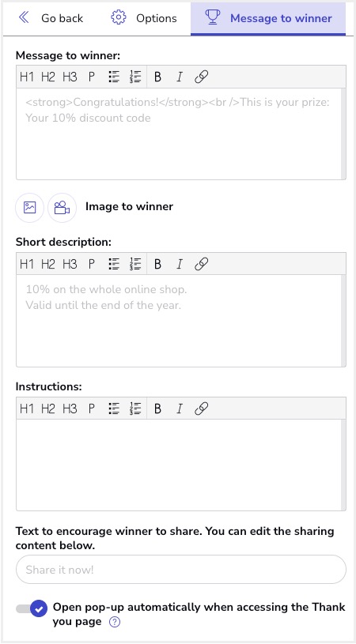Insert link in Instructions editor
Image resolution: width=356 pixels, height=644 pixels.
click(x=201, y=409)
